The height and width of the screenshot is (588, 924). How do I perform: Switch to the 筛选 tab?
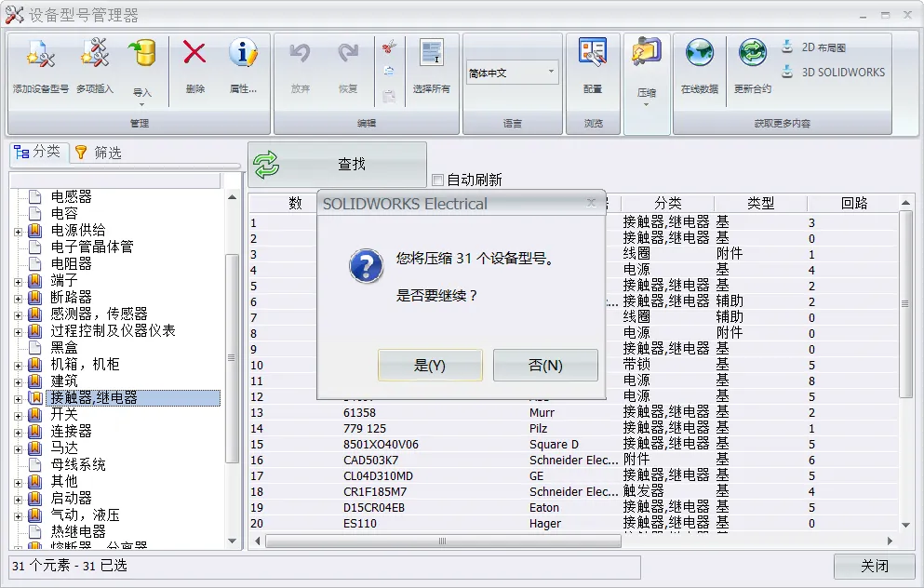coord(99,153)
